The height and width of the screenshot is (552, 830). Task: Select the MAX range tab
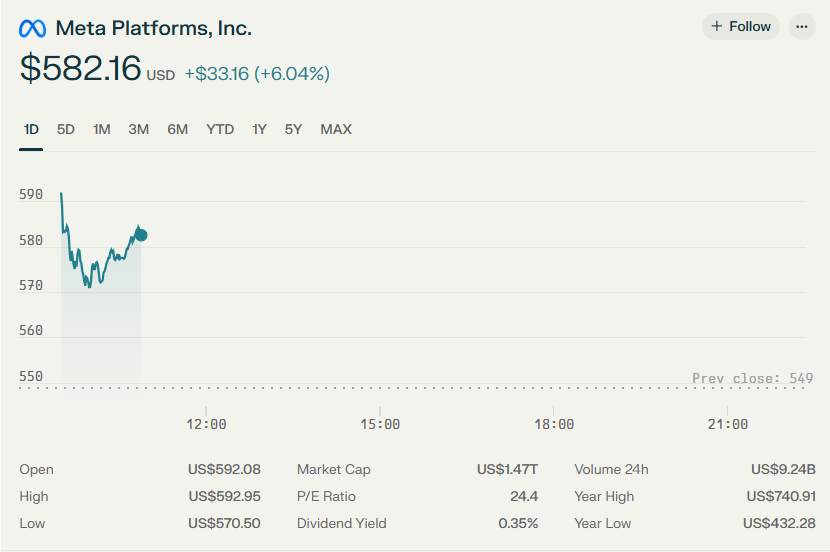click(336, 129)
